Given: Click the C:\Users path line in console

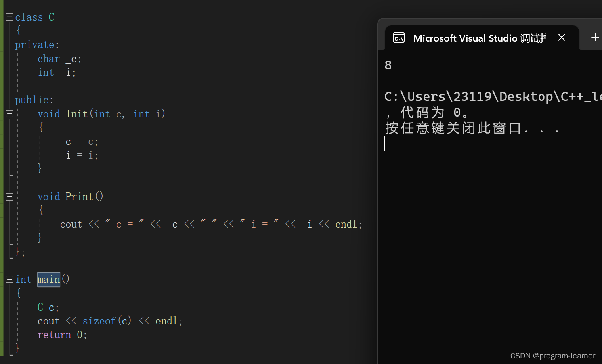Looking at the screenshot, I should (493, 97).
